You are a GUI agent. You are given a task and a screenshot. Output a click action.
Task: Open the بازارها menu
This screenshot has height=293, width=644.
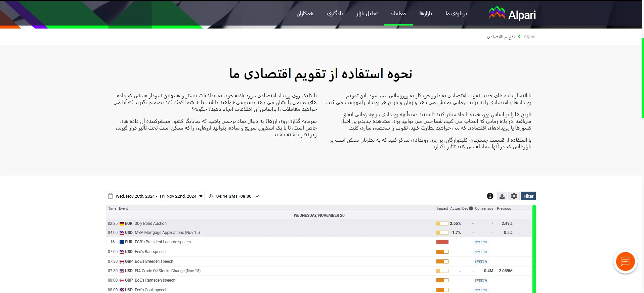pyautogui.click(x=426, y=13)
